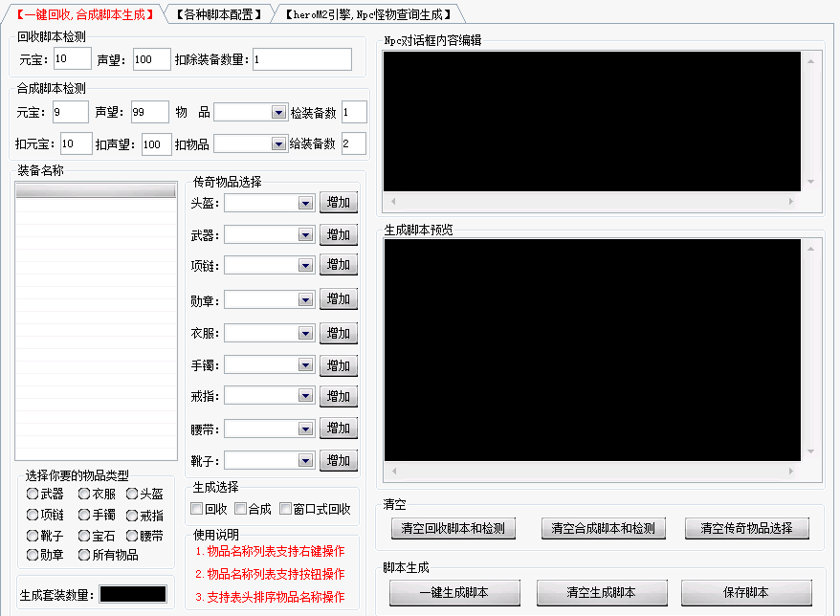Open the 勋章 item dropdown
This screenshot has height=616, width=840.
click(305, 299)
